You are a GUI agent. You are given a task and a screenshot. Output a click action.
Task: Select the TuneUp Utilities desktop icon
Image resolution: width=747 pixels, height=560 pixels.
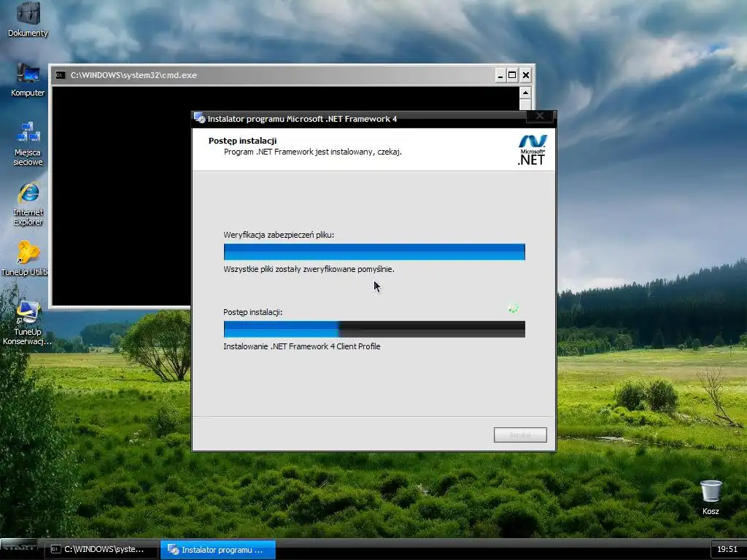pos(25,259)
